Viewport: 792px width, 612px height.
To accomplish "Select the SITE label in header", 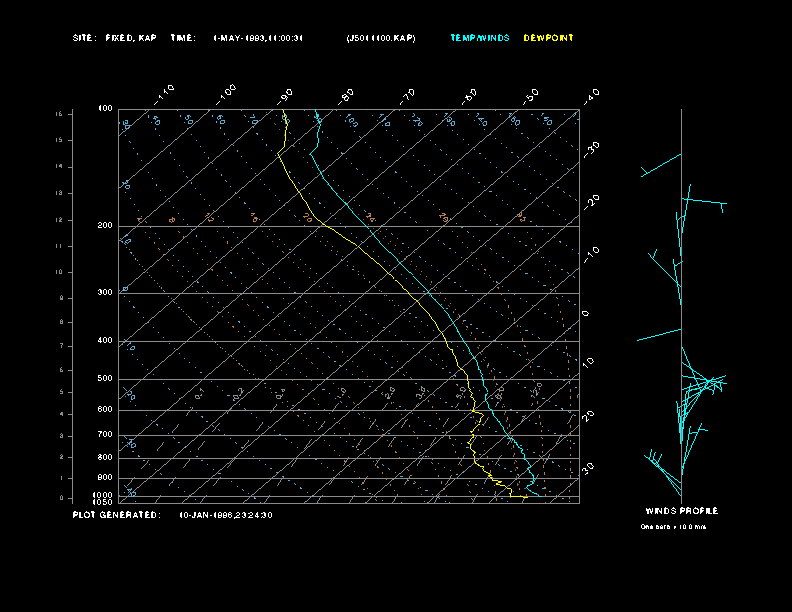I will point(84,38).
